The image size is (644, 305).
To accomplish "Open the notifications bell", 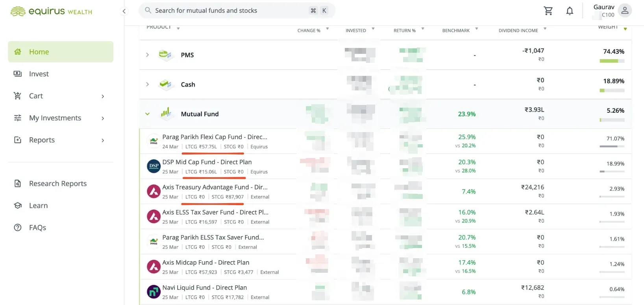I will tap(570, 11).
